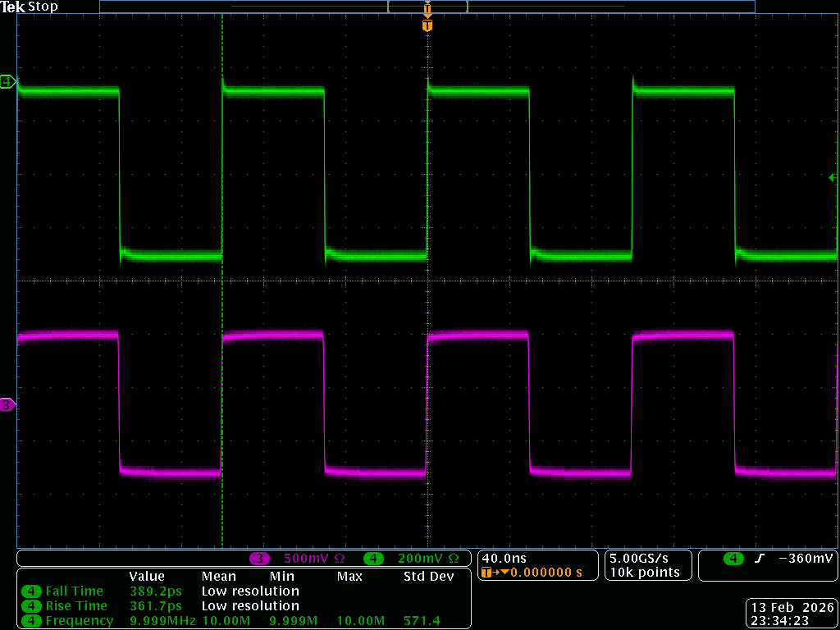Click the rising edge trigger slope icon
The image size is (840, 630).
pos(760,559)
